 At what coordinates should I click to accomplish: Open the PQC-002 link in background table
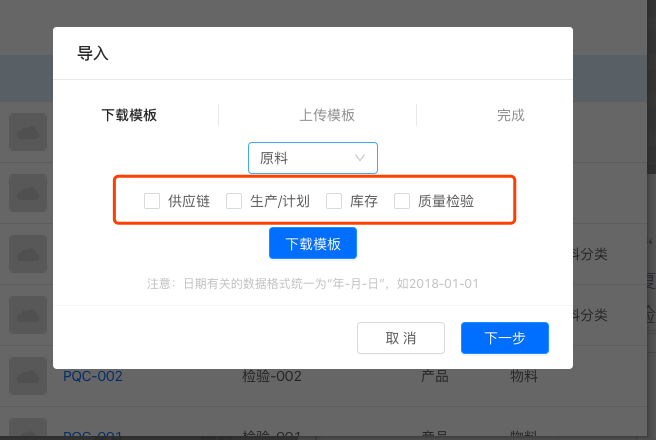click(x=93, y=376)
